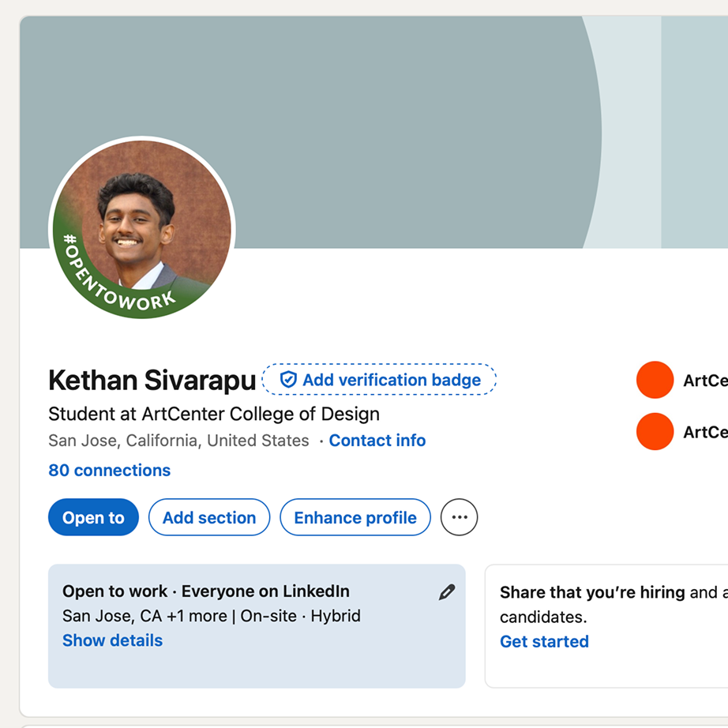Image resolution: width=728 pixels, height=728 pixels.
Task: Open Contact info link
Action: point(377,441)
